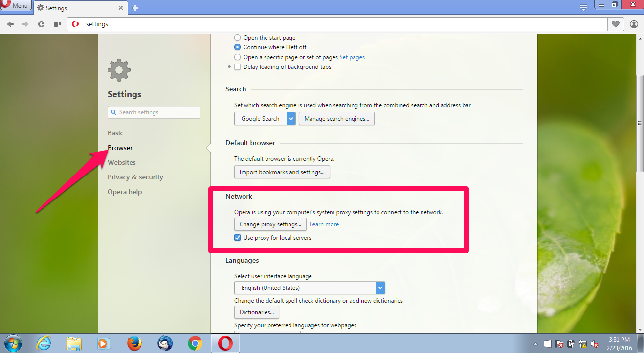Reload the settings page

coord(41,24)
